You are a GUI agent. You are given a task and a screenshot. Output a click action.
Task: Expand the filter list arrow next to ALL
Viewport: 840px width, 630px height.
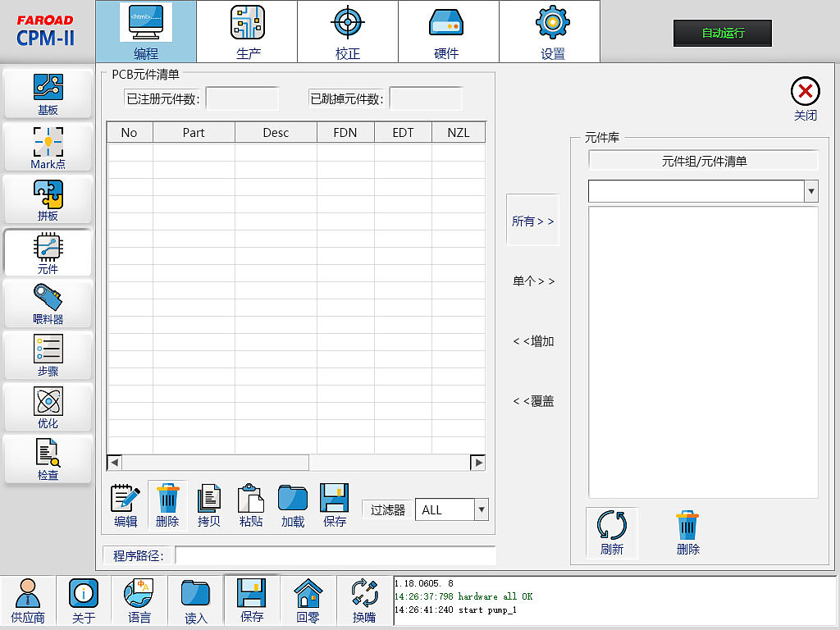point(482,509)
